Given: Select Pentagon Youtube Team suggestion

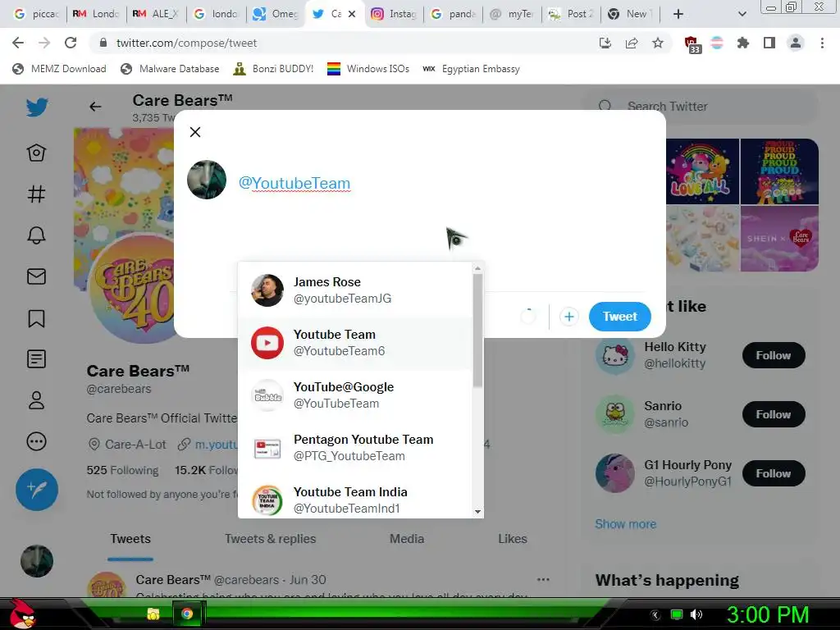Looking at the screenshot, I should click(356, 447).
